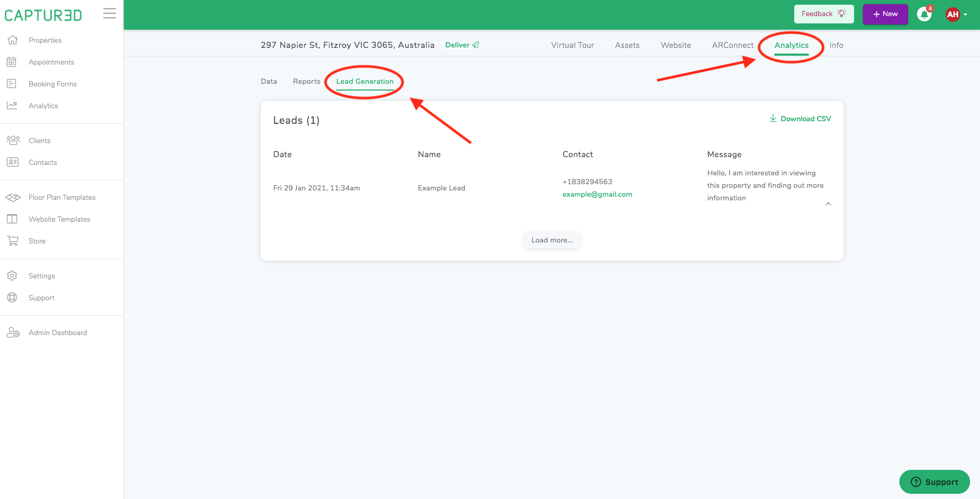Click the lightbulb icon in Feedback button

tap(842, 14)
